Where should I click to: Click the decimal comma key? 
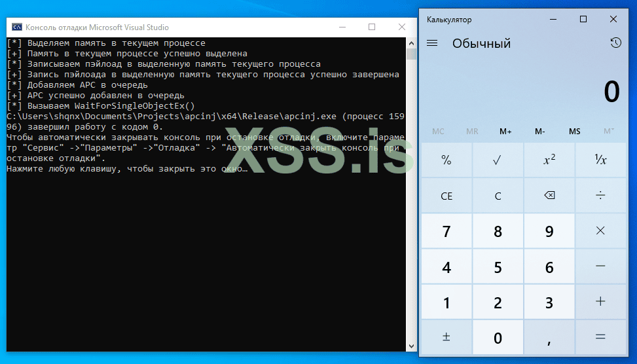[549, 337]
